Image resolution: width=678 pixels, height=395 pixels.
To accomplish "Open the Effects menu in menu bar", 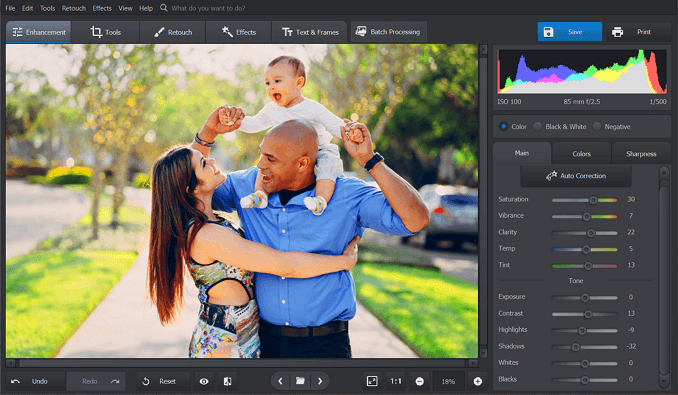I will (x=102, y=8).
